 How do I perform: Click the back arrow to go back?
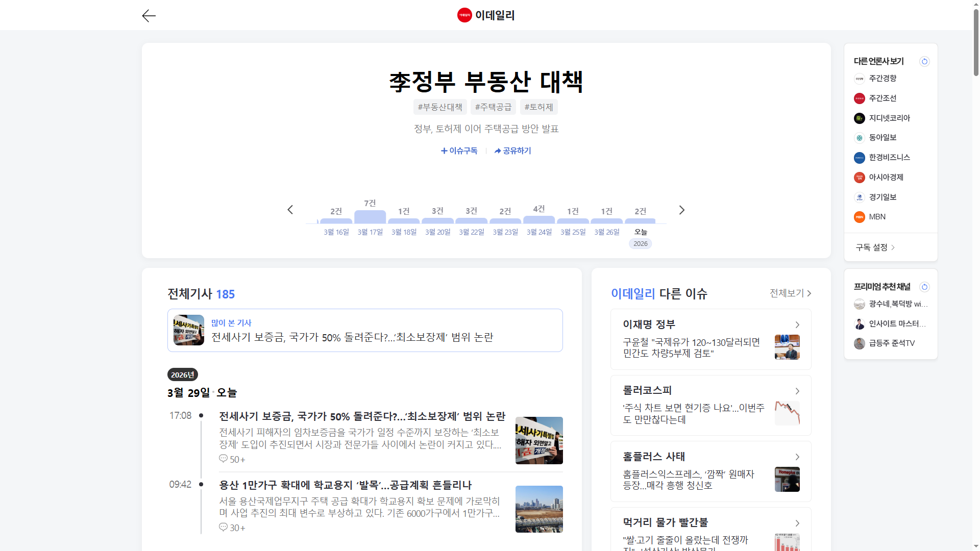click(149, 16)
